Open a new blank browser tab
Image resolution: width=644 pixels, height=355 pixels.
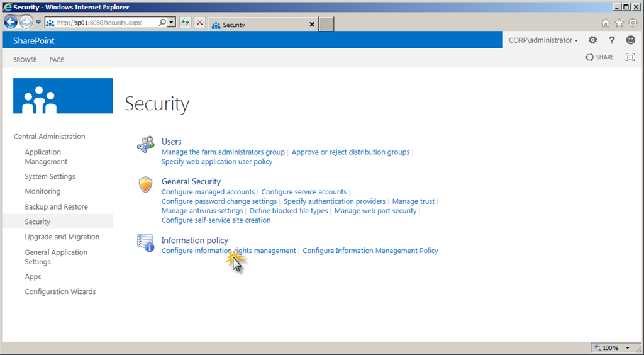[x=326, y=25]
